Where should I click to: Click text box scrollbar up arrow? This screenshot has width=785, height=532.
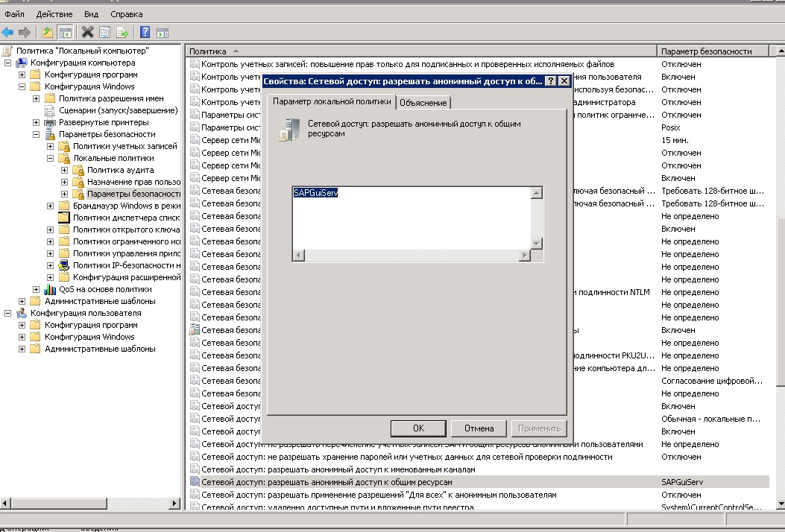coord(537,193)
